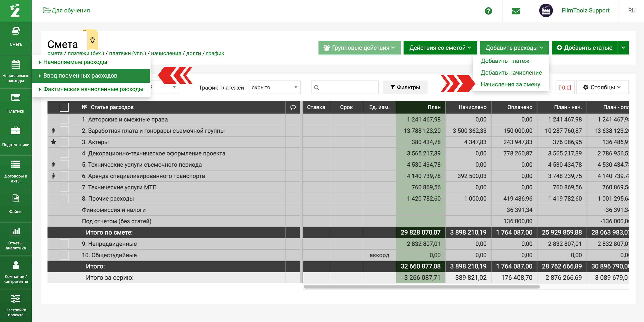
Task: Check the box for 3. Актеры row
Action: click(x=64, y=142)
